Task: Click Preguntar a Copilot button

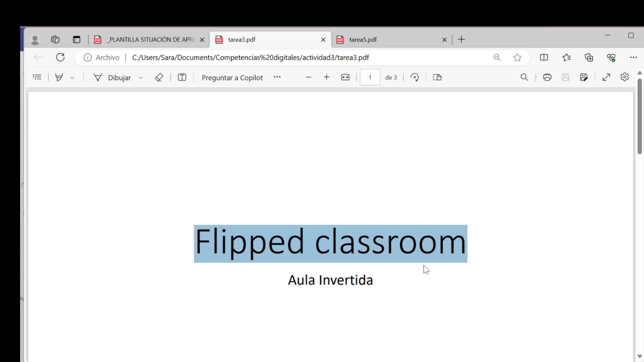Action: click(x=232, y=78)
